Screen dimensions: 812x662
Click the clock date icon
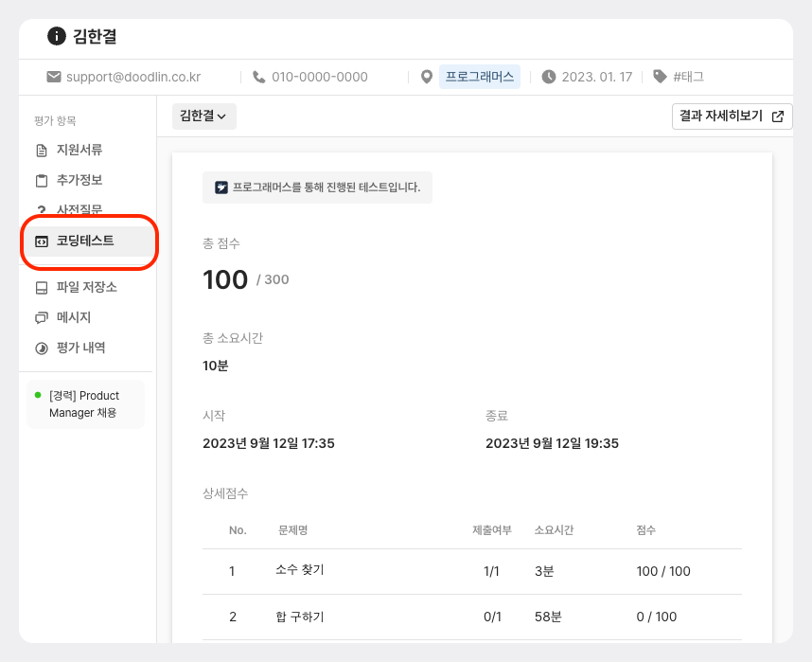coord(549,77)
